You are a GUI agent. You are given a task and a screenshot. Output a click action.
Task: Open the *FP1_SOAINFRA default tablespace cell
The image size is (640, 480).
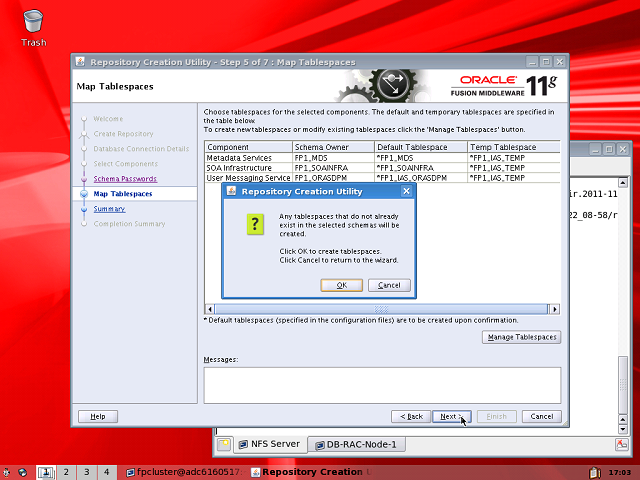coord(421,168)
